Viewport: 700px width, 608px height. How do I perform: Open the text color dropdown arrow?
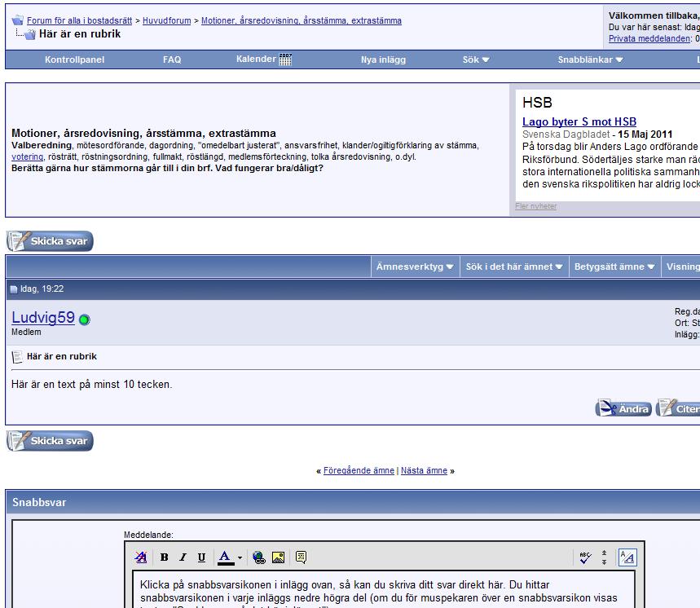(240, 557)
